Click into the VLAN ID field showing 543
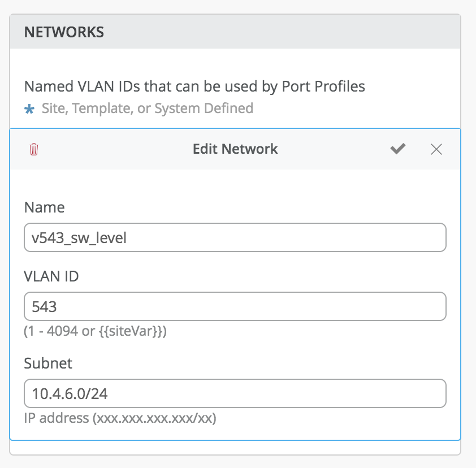Screen dimensions: 476x468 235,306
